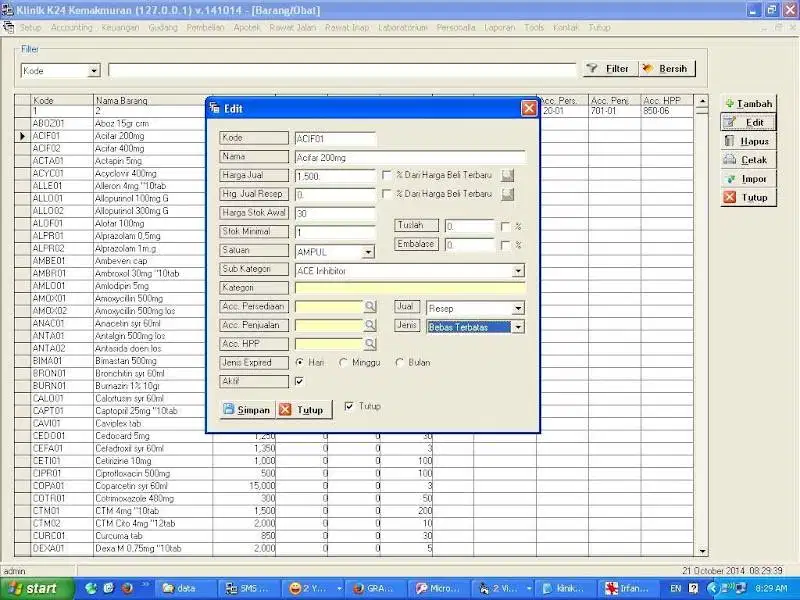This screenshot has width=800, height=600.
Task: Click the red Tutup button in side panel
Action: pyautogui.click(x=748, y=197)
